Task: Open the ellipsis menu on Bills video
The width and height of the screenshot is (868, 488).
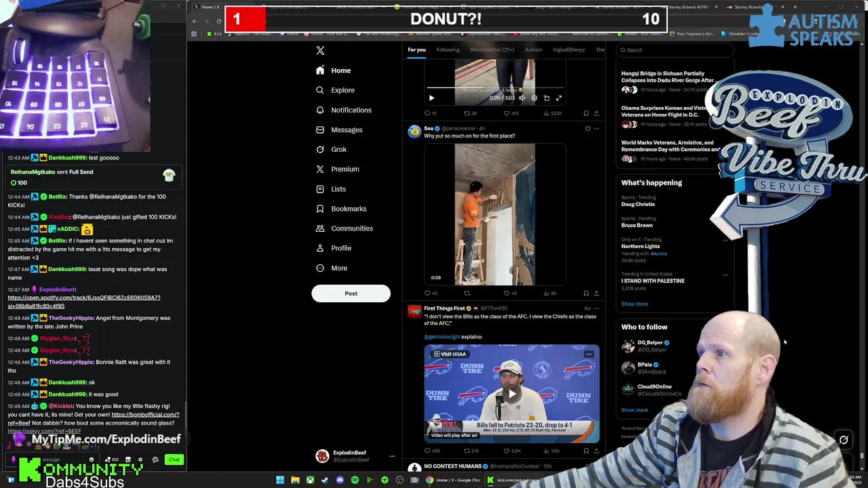Action: 589,354
